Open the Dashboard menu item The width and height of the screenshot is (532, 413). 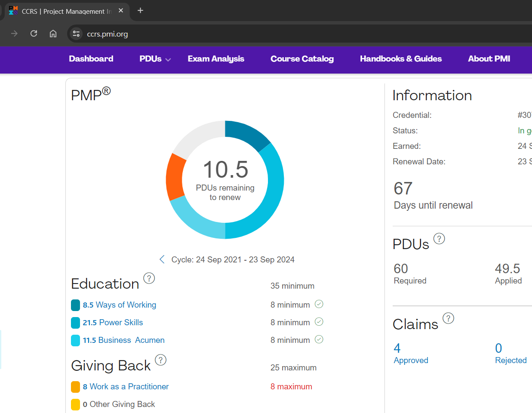pos(91,59)
